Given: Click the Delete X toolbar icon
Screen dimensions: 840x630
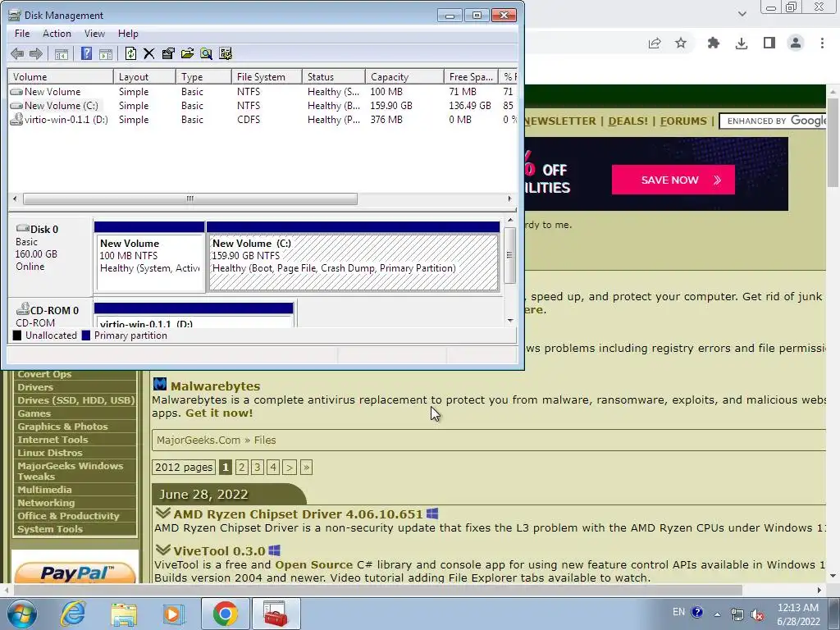Looking at the screenshot, I should click(x=149, y=53).
